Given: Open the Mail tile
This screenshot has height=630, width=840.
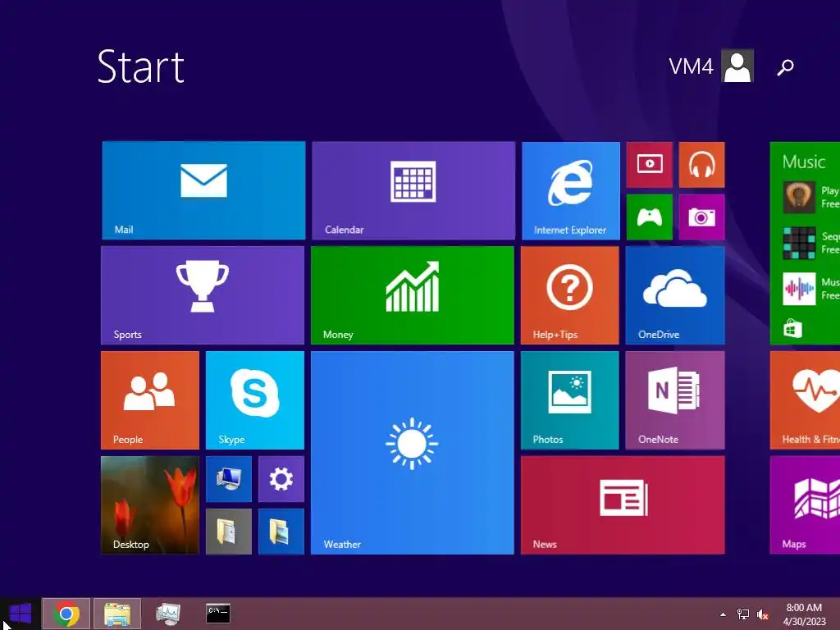Looking at the screenshot, I should pos(203,190).
